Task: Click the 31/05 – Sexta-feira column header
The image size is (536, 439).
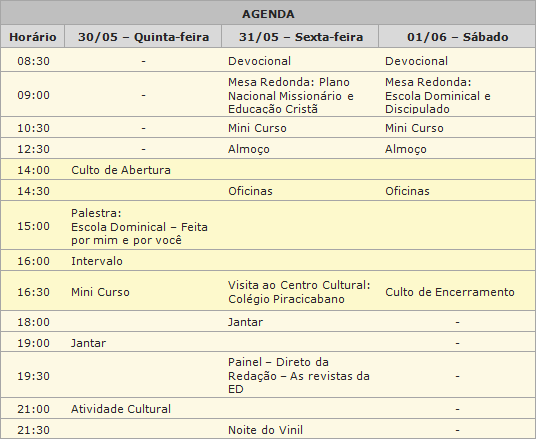Action: pyautogui.click(x=300, y=37)
